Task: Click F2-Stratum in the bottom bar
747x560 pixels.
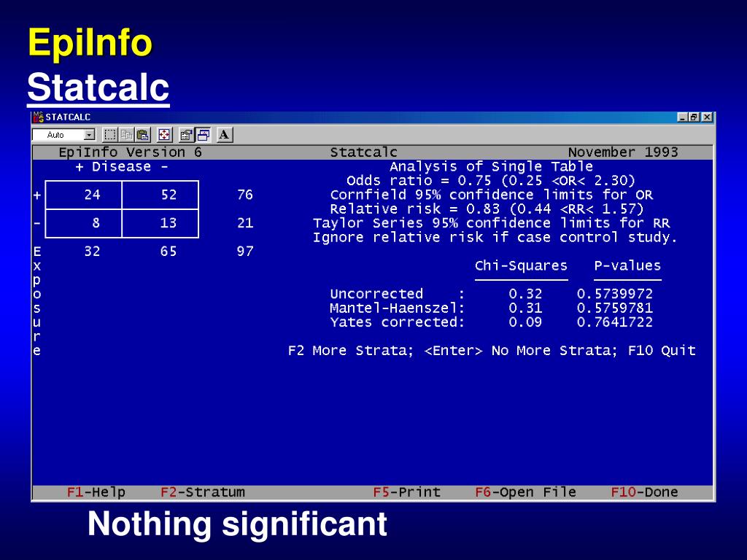Action: coord(203,492)
